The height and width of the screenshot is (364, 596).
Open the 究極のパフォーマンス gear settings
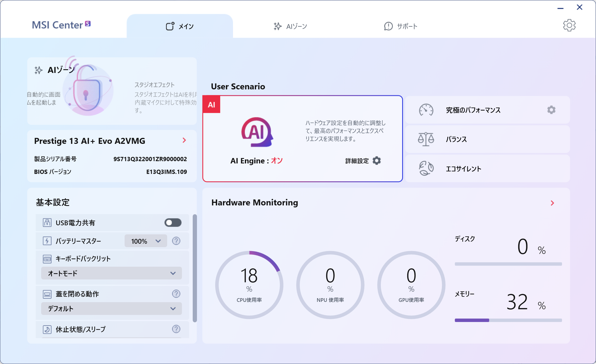[551, 110]
